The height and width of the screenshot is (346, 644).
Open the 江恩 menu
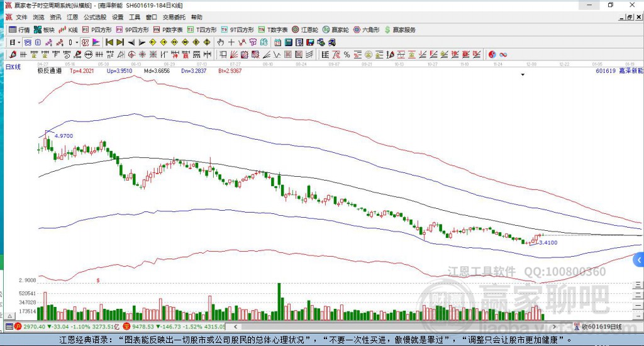(72, 17)
